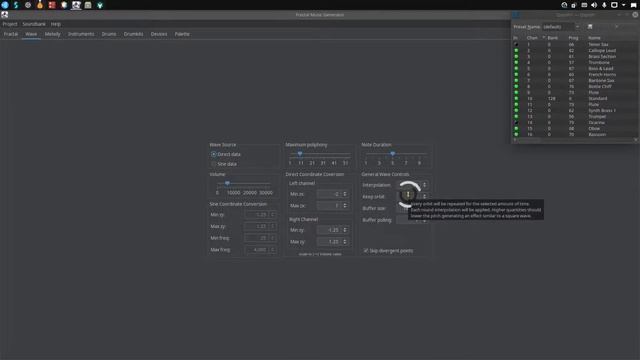
Task: Click green indicator of Standard channel
Action: coord(516,98)
